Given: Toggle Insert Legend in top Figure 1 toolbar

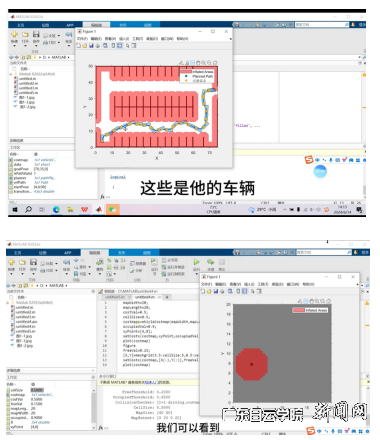Looking at the screenshot, I should (x=120, y=46).
